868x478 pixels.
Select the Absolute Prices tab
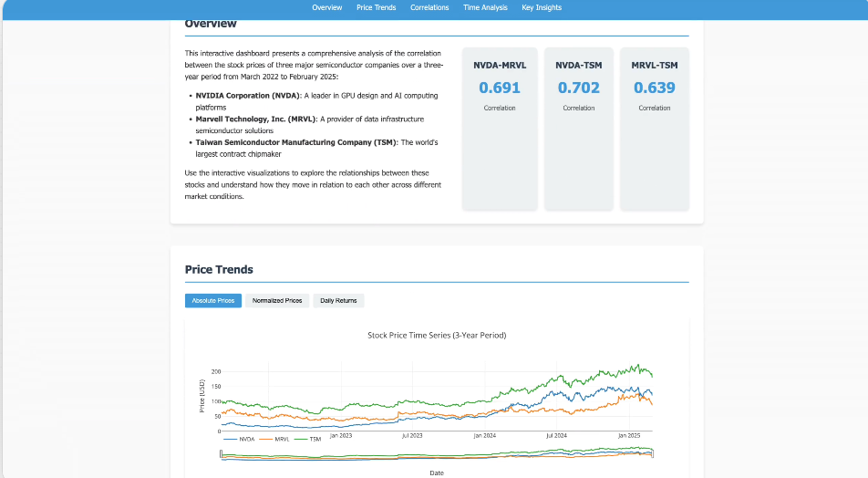(213, 301)
